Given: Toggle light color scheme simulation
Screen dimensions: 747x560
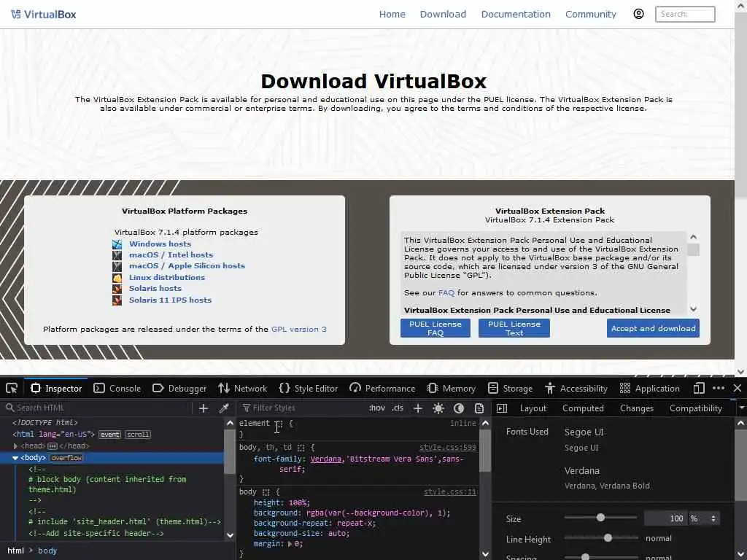Looking at the screenshot, I should (438, 408).
